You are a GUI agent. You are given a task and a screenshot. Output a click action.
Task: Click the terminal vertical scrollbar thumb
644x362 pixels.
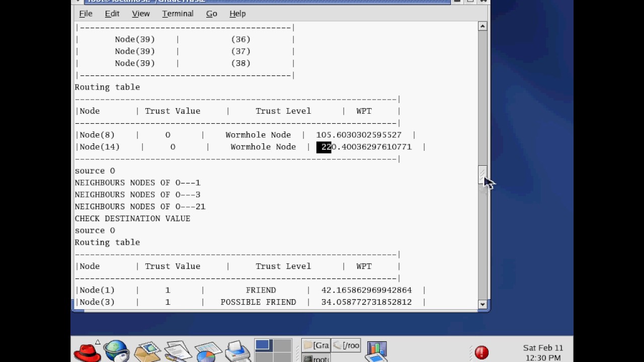pyautogui.click(x=482, y=175)
